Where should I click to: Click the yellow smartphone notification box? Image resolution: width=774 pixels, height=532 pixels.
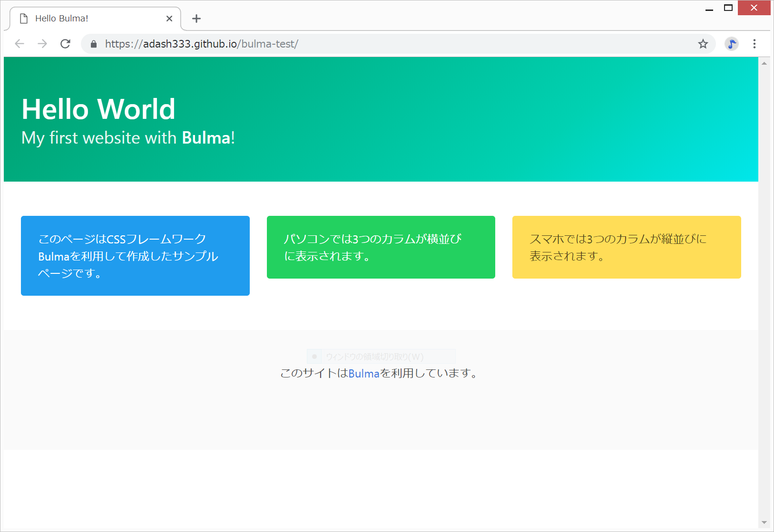coord(626,247)
